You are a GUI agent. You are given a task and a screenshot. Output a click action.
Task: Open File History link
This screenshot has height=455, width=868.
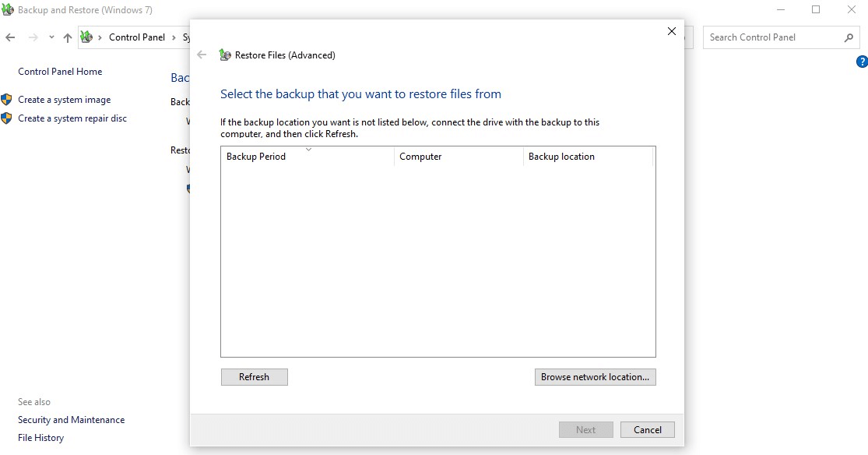click(40, 437)
